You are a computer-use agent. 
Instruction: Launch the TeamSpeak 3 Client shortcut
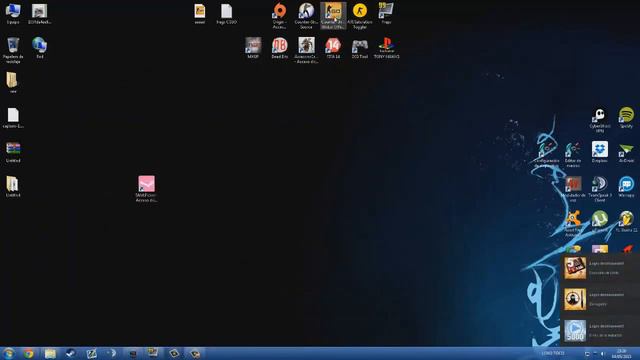600,189
